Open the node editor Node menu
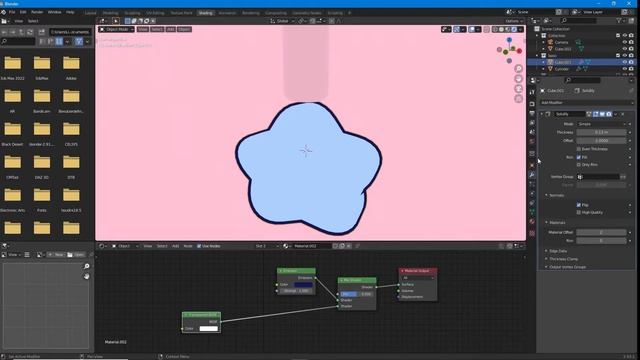640x360 pixels. pos(188,246)
